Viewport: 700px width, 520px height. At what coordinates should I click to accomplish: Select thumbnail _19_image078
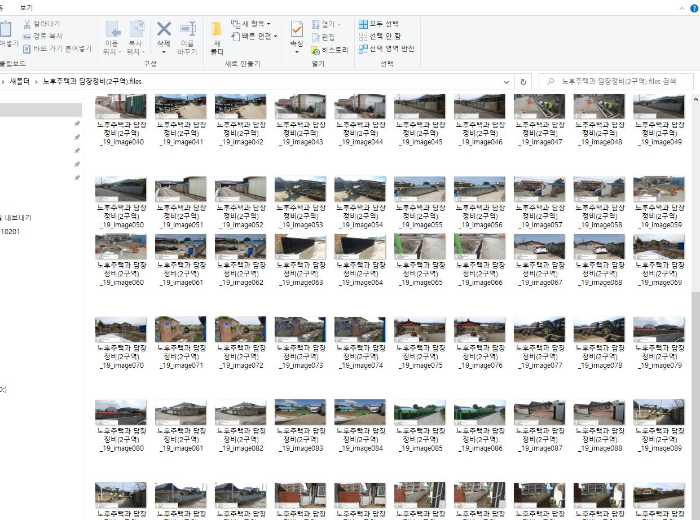coord(599,329)
